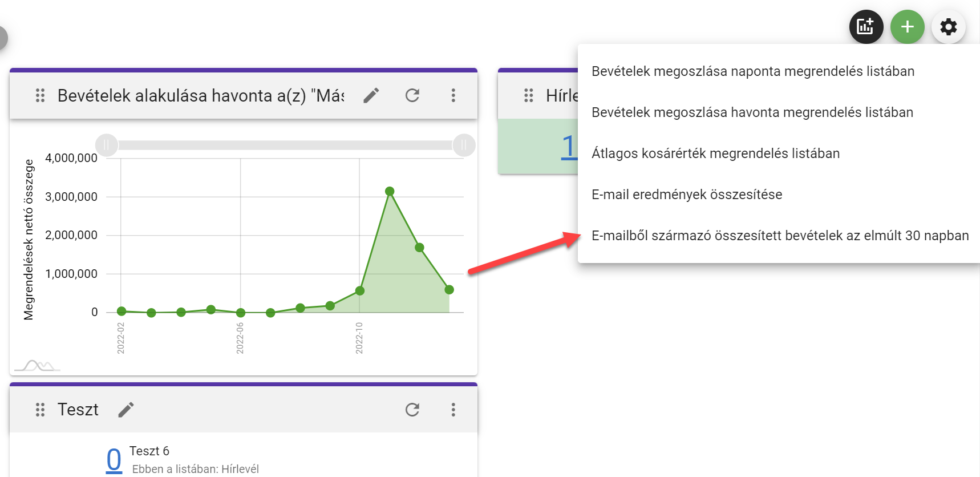
Task: Click the left handle of chart range slider
Action: (x=107, y=145)
